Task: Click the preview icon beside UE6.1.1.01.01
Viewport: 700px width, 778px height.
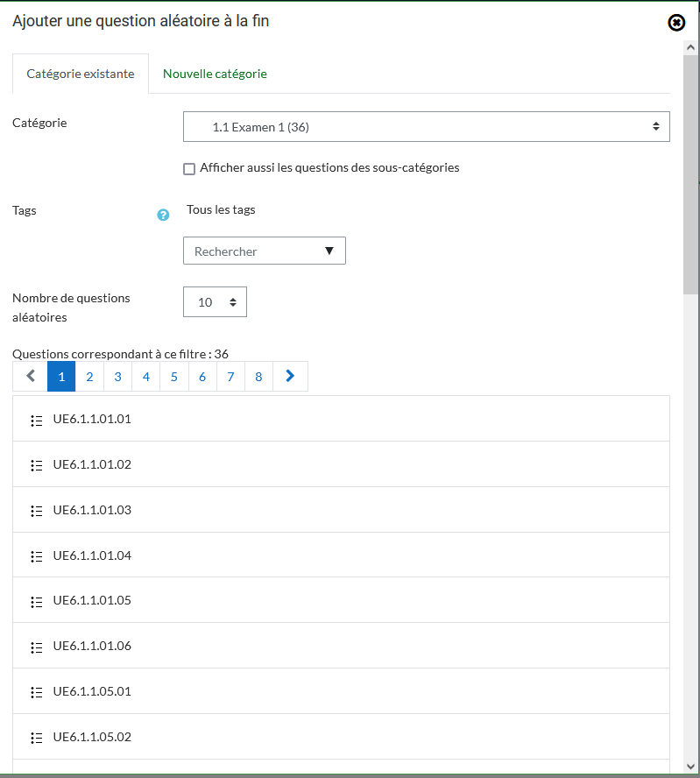Action: (x=36, y=420)
